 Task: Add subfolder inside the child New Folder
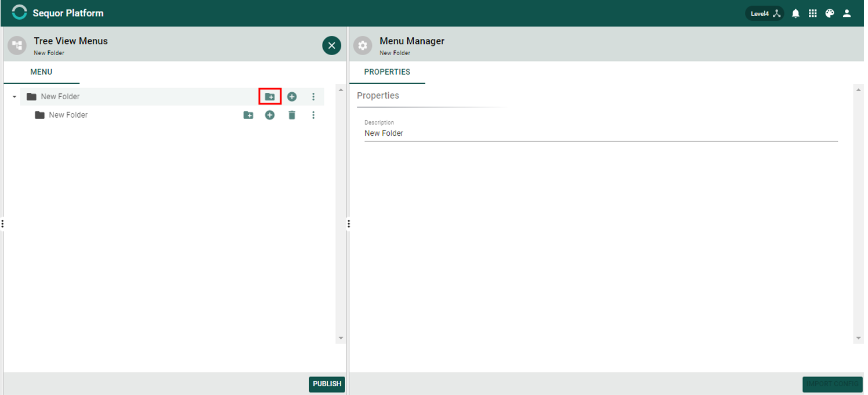point(248,115)
